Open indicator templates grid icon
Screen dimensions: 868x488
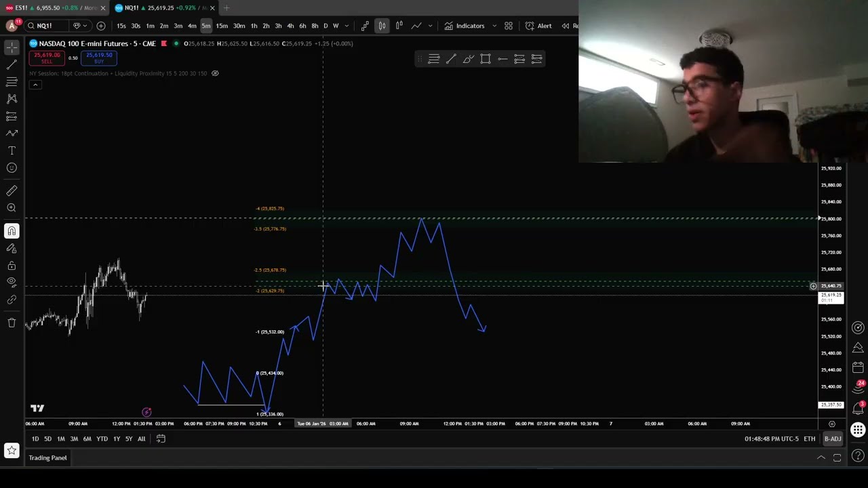tap(509, 26)
